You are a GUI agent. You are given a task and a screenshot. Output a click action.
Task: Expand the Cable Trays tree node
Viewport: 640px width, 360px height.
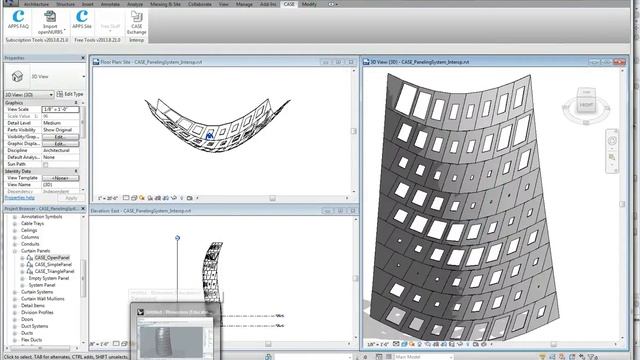tap(15, 224)
